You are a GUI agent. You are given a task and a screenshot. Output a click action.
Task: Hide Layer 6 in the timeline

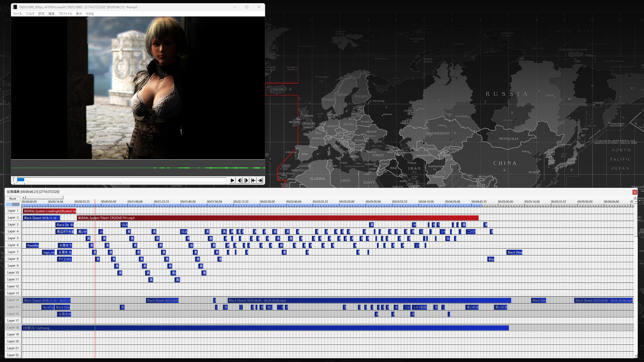click(x=13, y=245)
